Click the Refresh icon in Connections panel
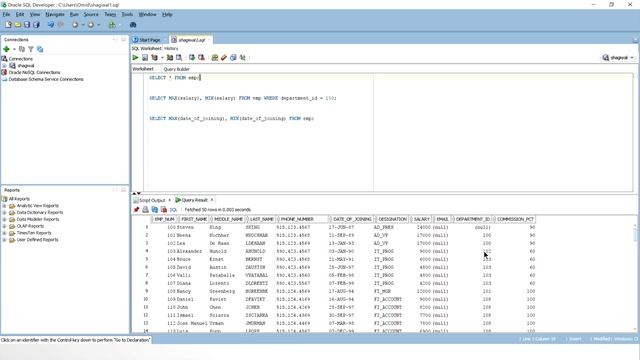Viewport: 640px width, 360px height. [x=22, y=49]
